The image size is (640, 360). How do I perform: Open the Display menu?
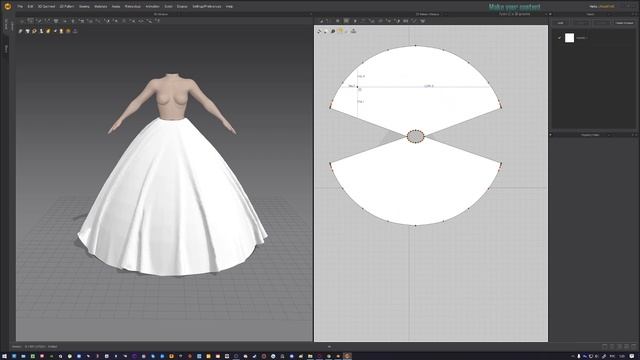coord(182,7)
